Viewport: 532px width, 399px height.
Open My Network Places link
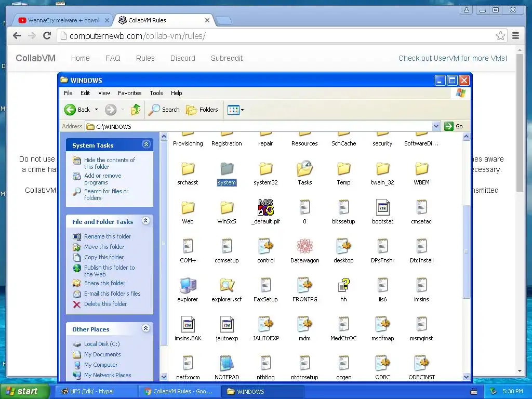point(108,375)
